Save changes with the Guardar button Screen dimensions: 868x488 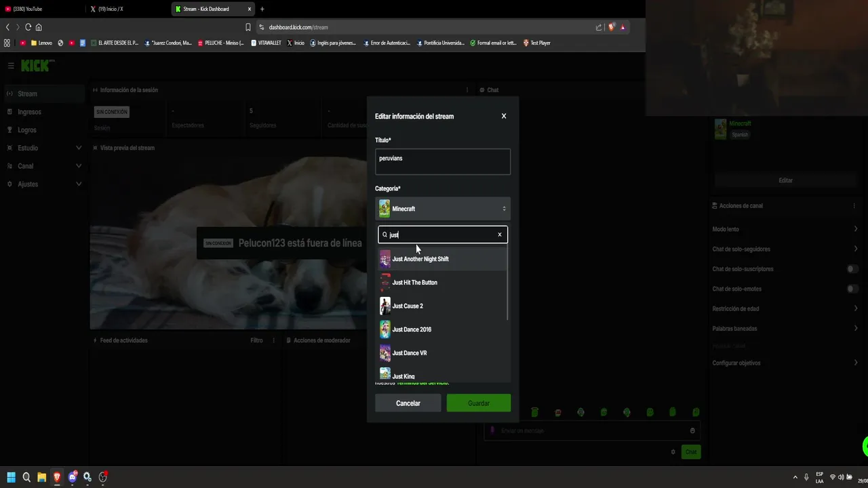click(x=479, y=403)
